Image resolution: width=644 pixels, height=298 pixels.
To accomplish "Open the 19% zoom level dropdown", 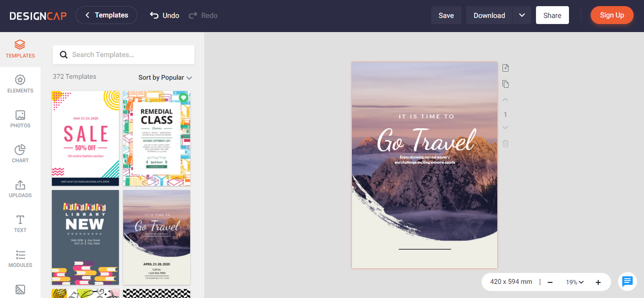I will click(575, 282).
